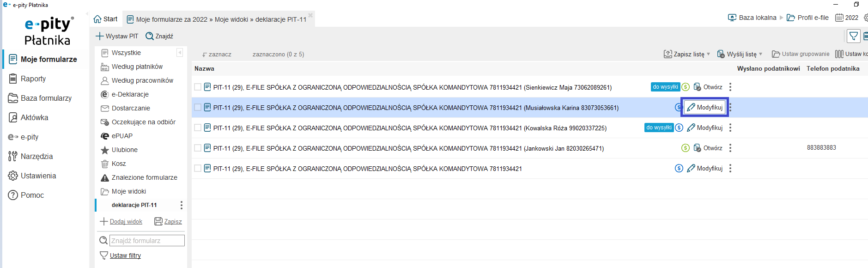
Task: Sort by Telefon podatnika column header
Action: pos(833,68)
